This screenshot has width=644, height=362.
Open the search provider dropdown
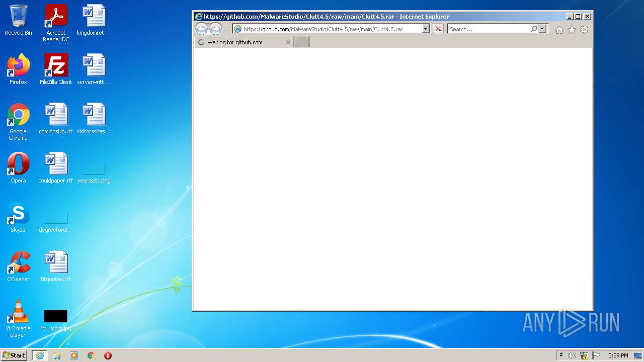pyautogui.click(x=542, y=29)
